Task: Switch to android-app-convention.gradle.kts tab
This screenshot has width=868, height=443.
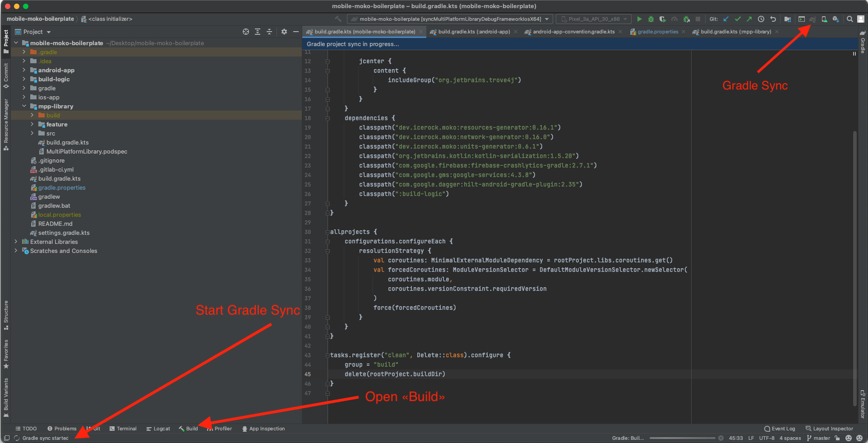Action: [573, 32]
